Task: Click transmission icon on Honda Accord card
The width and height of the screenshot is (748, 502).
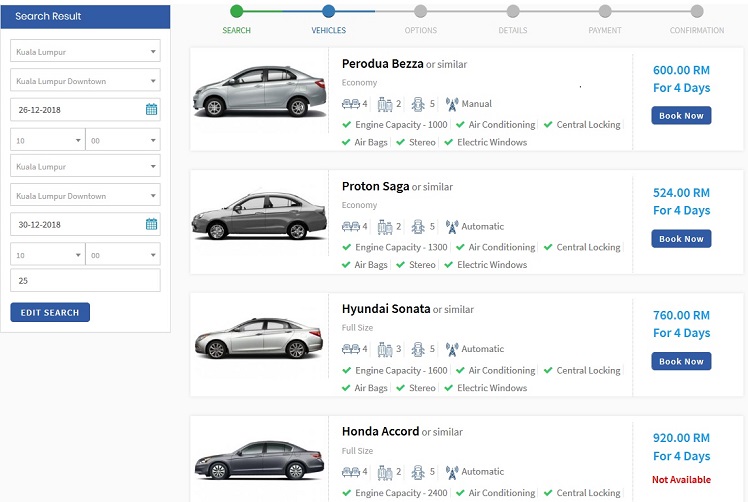Action: click(x=452, y=471)
